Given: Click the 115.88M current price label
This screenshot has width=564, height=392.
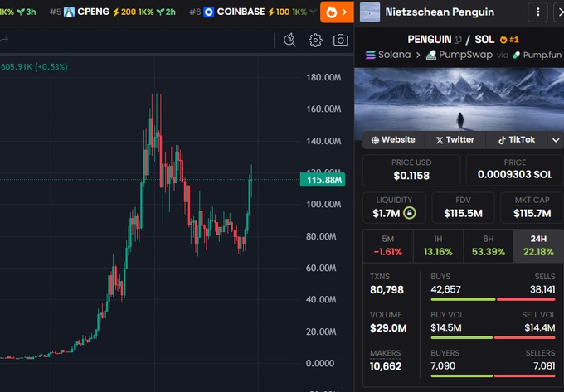Looking at the screenshot, I should [x=323, y=180].
